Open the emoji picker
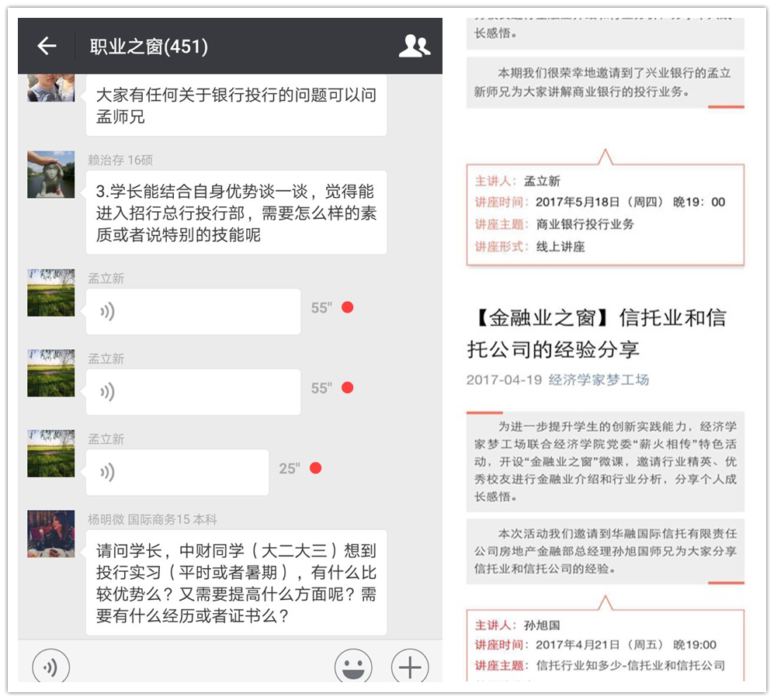The width and height of the screenshot is (774, 700). [353, 667]
